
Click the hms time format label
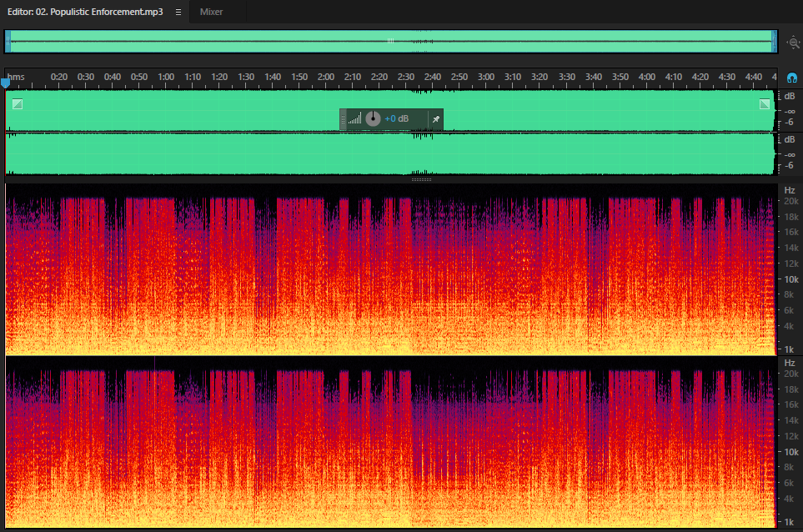pos(16,77)
